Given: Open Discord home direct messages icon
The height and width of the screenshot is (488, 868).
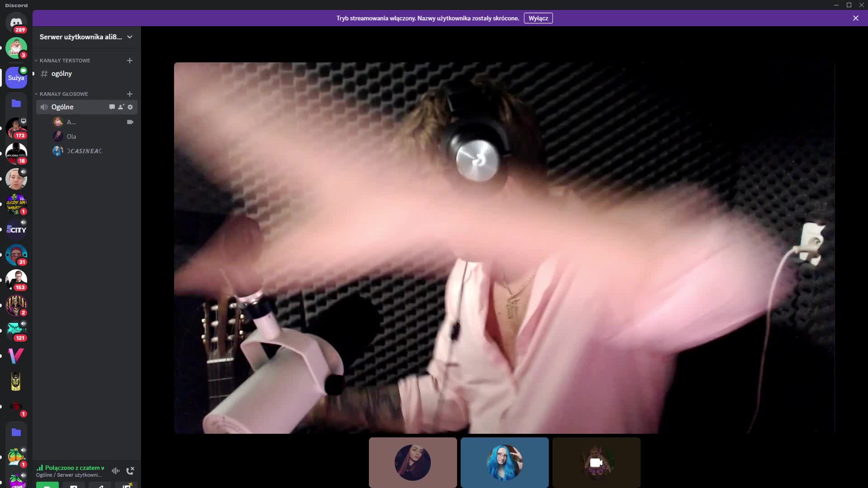Looking at the screenshot, I should pyautogui.click(x=16, y=23).
